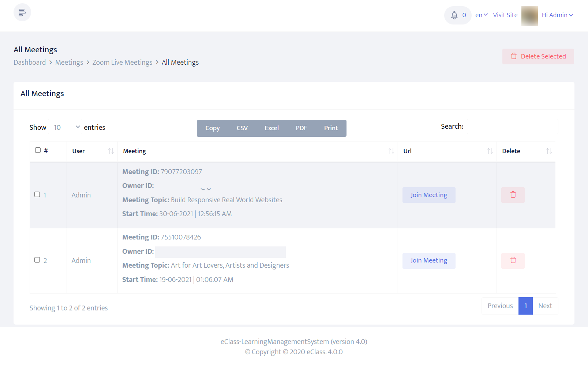Click the Delete Selected trash icon button

click(514, 56)
